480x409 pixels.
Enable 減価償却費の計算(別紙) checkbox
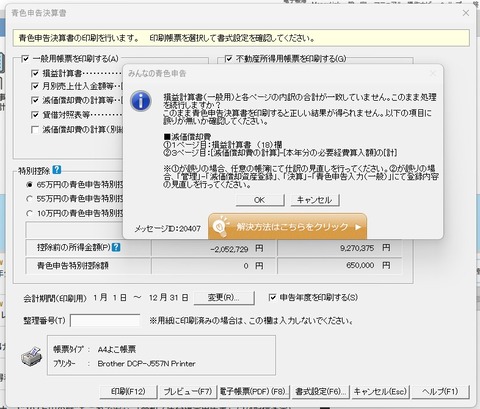click(35, 129)
